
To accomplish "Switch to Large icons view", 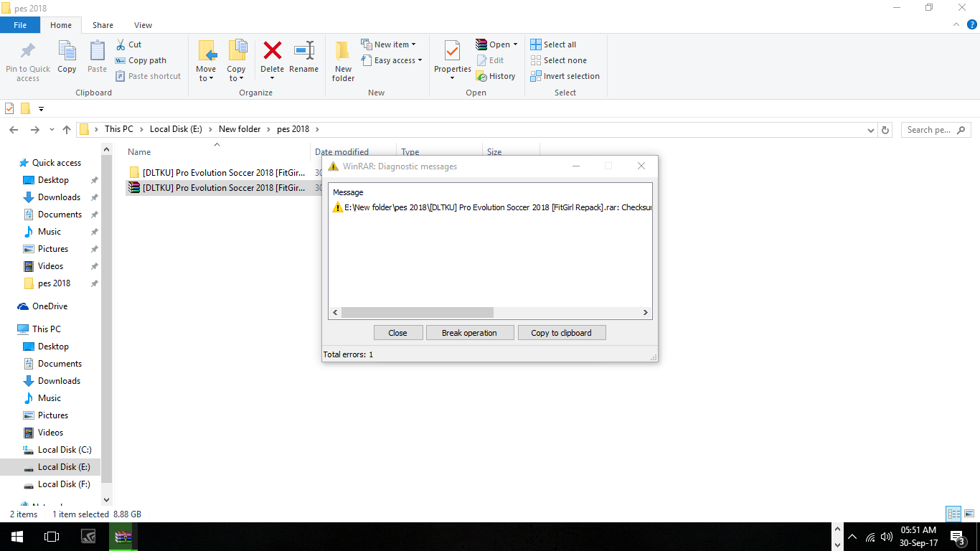I will coord(969,514).
